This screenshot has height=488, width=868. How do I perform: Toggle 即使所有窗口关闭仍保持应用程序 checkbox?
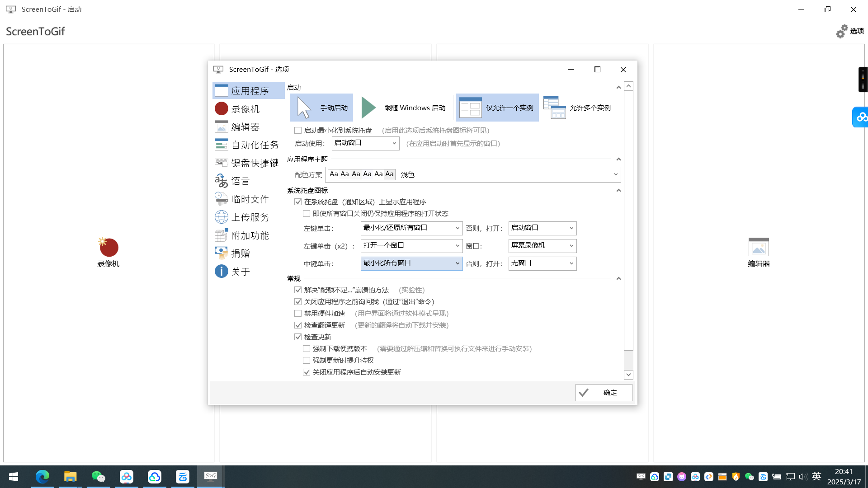tap(307, 214)
